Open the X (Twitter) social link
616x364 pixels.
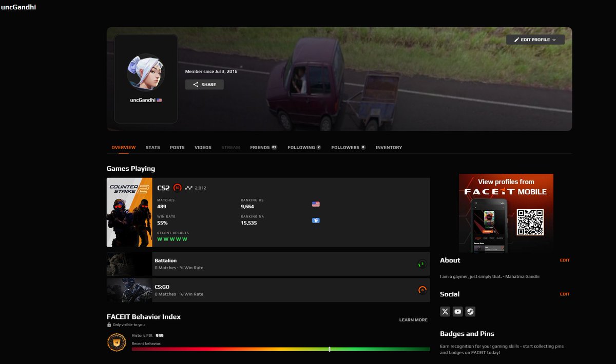click(445, 311)
